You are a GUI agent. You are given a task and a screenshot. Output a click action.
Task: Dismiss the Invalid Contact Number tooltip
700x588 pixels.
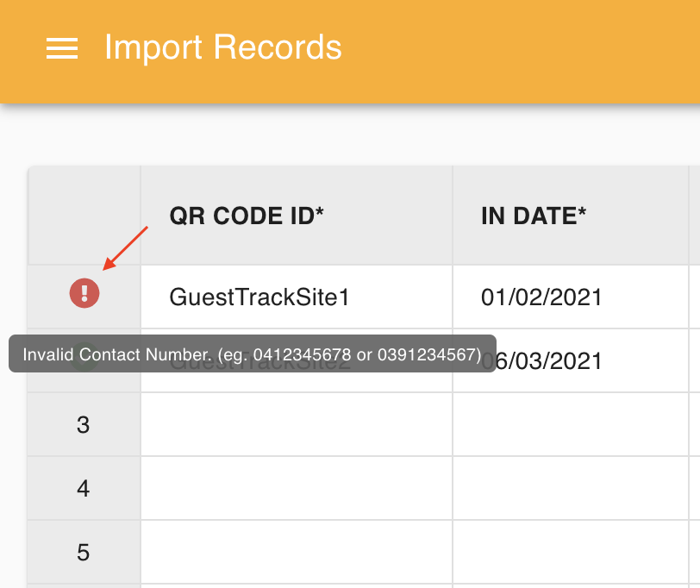pyautogui.click(x=253, y=353)
